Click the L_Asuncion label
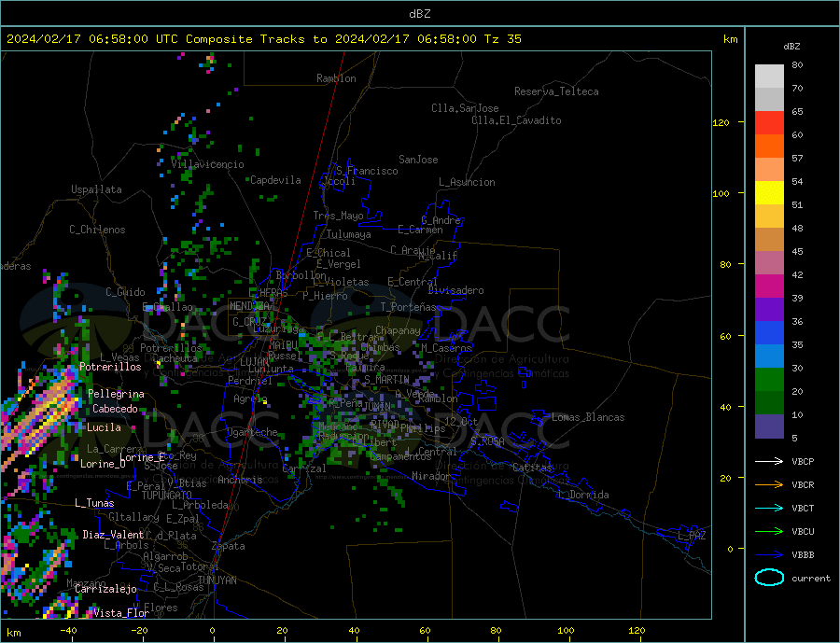The image size is (840, 643). pos(468,182)
